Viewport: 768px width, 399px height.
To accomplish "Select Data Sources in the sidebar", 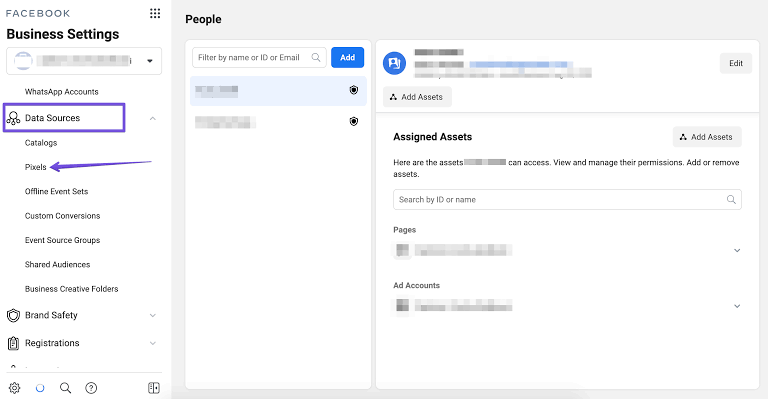I will click(52, 118).
